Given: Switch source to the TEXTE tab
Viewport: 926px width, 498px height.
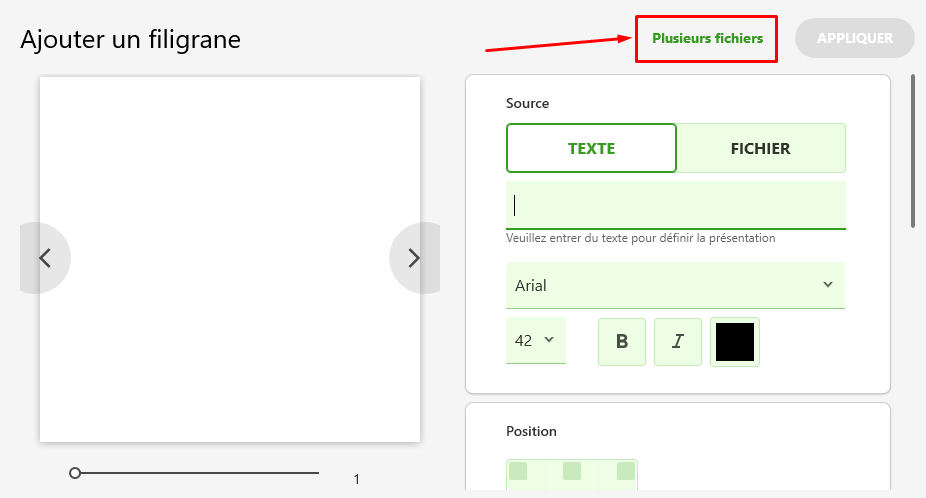Looking at the screenshot, I should pos(591,148).
